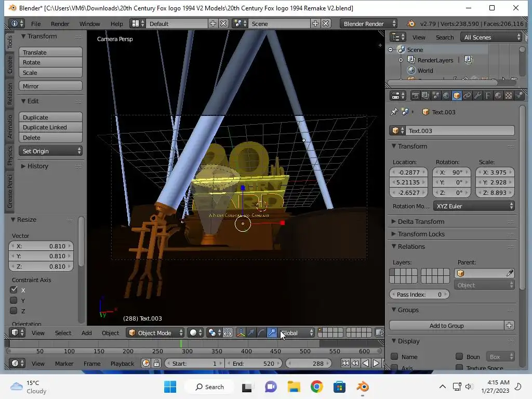This screenshot has width=532, height=399.
Task: Click the Rotate button
Action: tap(50, 62)
